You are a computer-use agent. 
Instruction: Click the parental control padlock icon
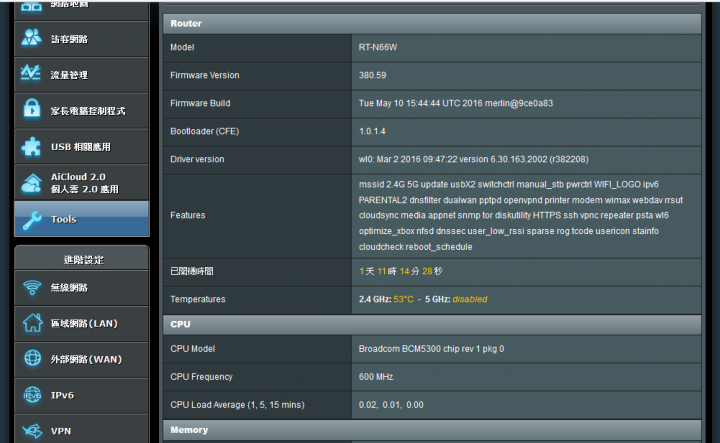pos(32,109)
